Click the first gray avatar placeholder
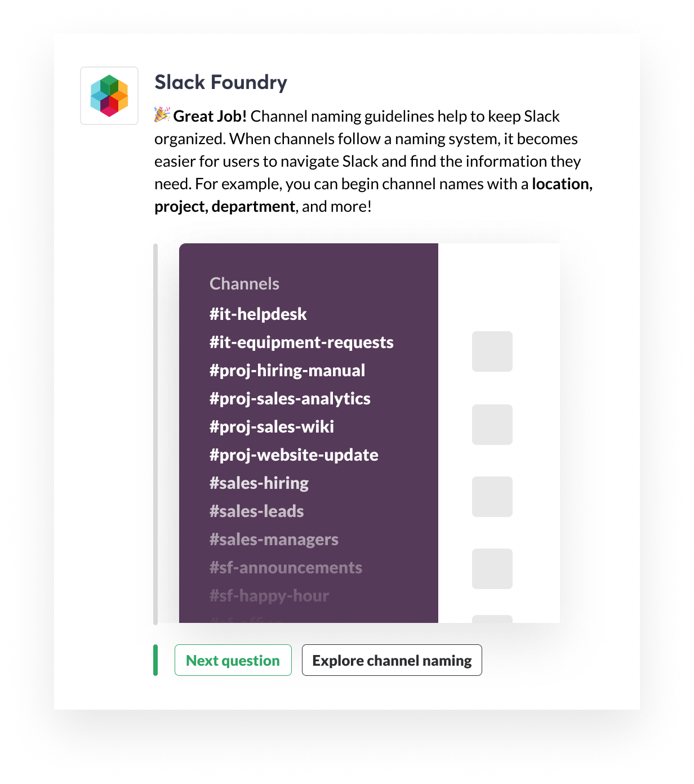Image resolution: width=694 pixels, height=784 pixels. [492, 351]
